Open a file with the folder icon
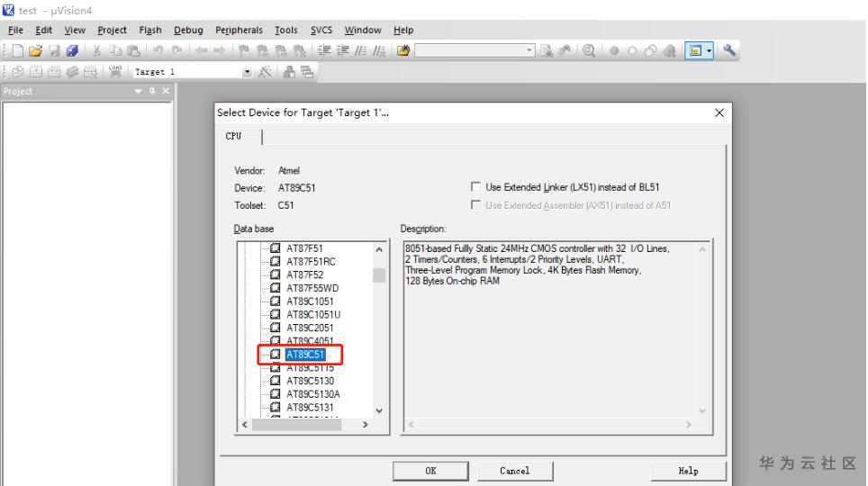The image size is (868, 486). coord(35,51)
